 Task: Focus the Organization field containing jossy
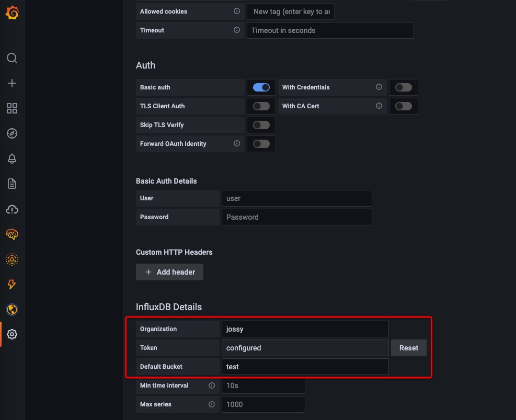pyautogui.click(x=305, y=329)
